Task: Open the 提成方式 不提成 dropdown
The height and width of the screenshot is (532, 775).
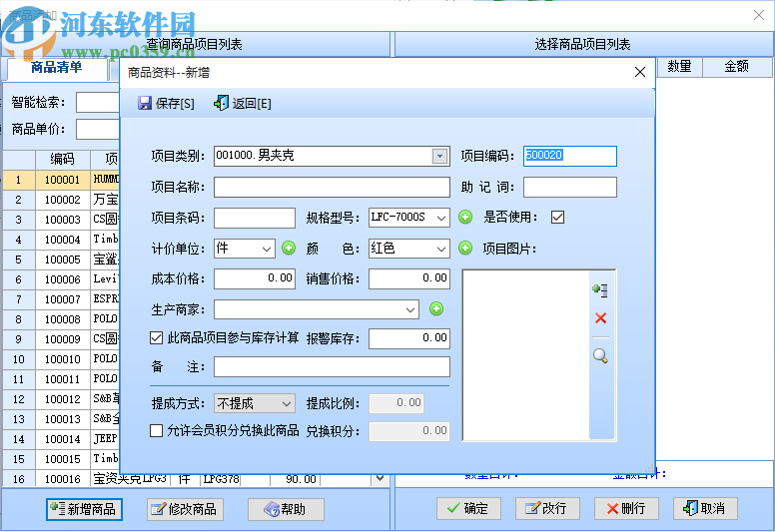Action: pyautogui.click(x=287, y=404)
